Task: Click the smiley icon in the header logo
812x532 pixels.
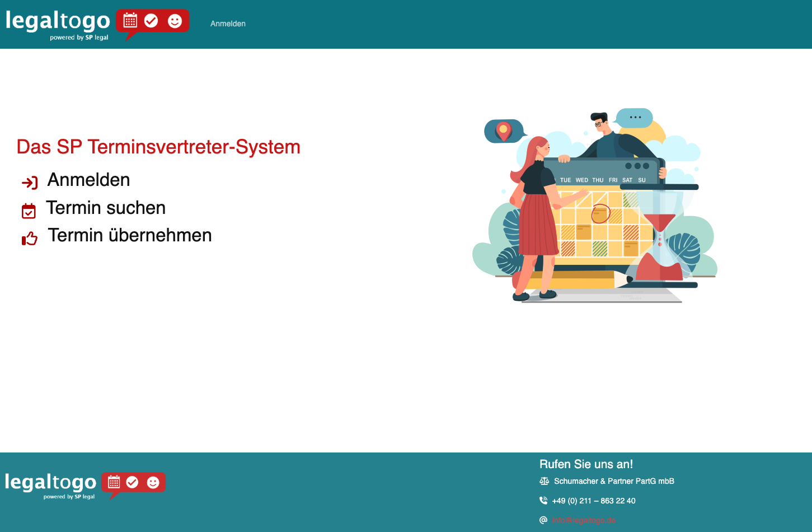Action: coord(175,21)
